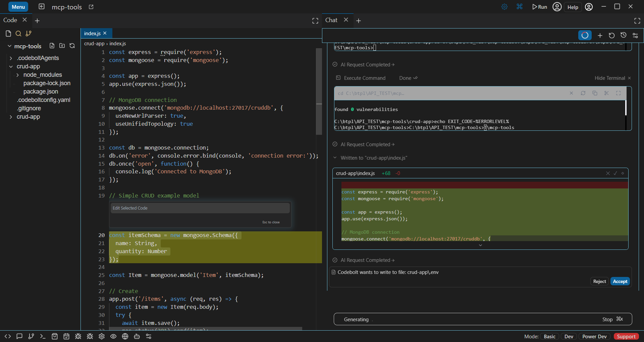
Task: Open the terminal icon in the bottom bar
Action: point(43,336)
